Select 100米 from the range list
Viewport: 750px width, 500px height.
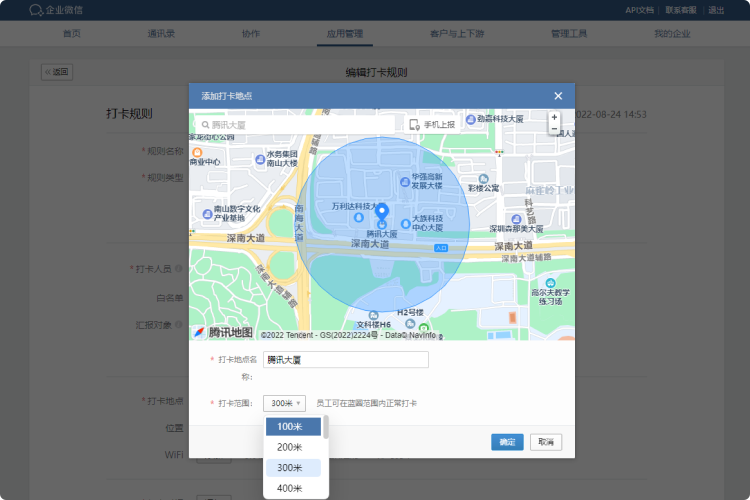293,426
